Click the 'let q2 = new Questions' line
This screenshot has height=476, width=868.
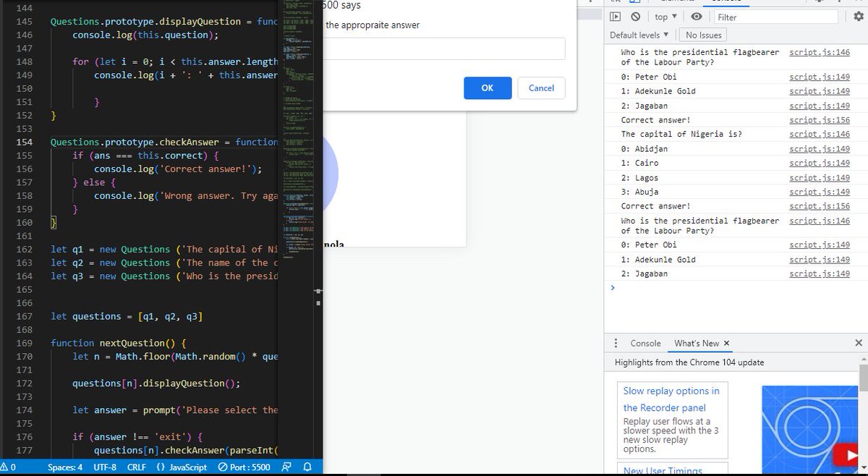coord(165,263)
